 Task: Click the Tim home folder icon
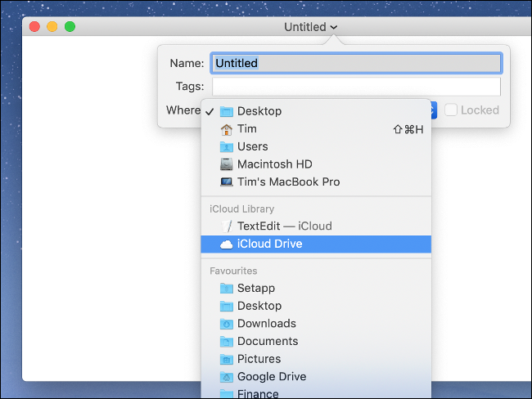[x=226, y=129]
